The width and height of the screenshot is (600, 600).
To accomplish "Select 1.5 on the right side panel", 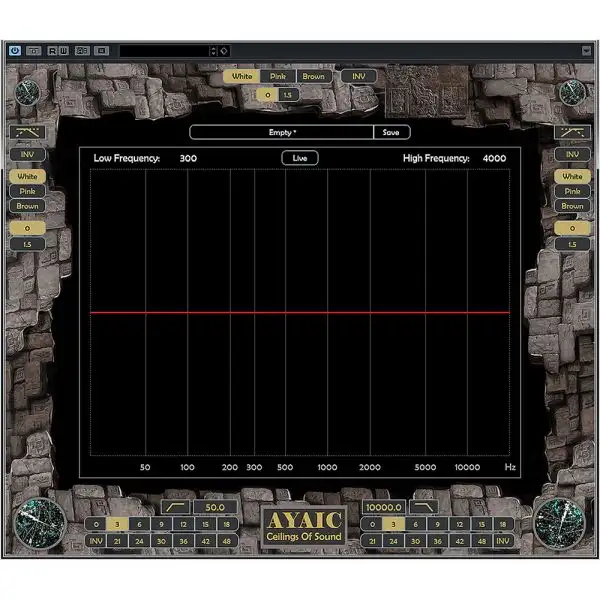I will (572, 244).
